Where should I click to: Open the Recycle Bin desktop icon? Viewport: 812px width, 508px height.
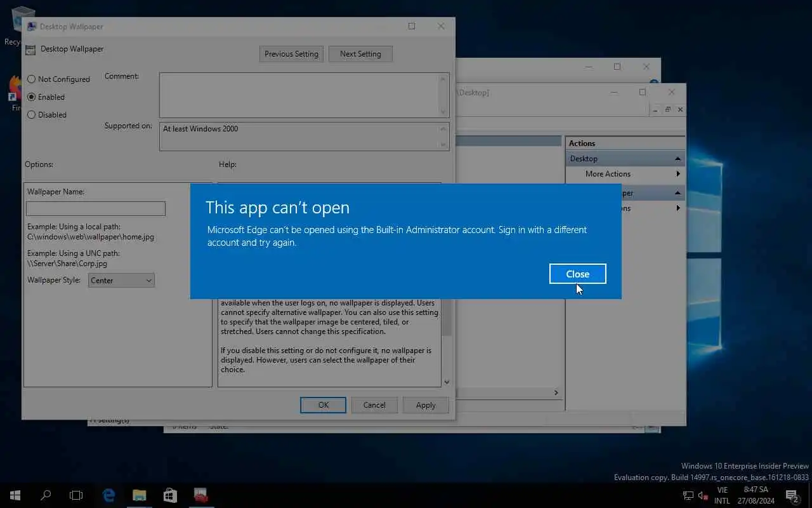pos(21,25)
